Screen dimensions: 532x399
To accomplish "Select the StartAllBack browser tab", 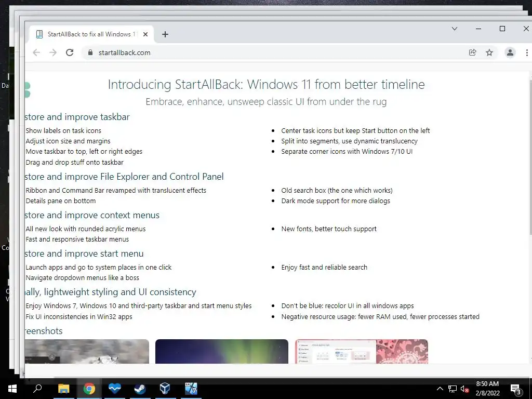I will (x=91, y=34).
